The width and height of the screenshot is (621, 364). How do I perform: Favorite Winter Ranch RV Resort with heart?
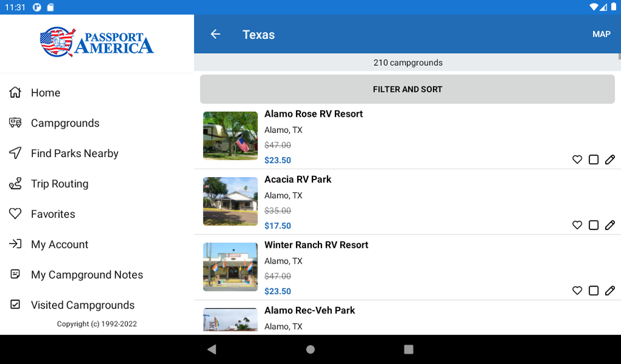coord(577,290)
